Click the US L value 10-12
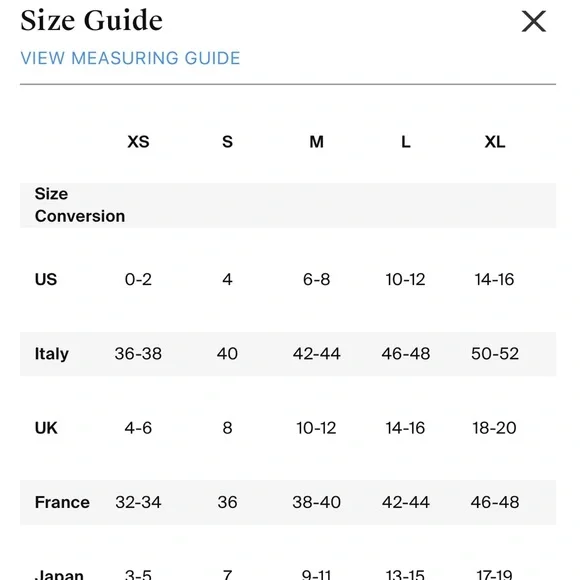Screen dimensions: 580x580 tap(406, 279)
